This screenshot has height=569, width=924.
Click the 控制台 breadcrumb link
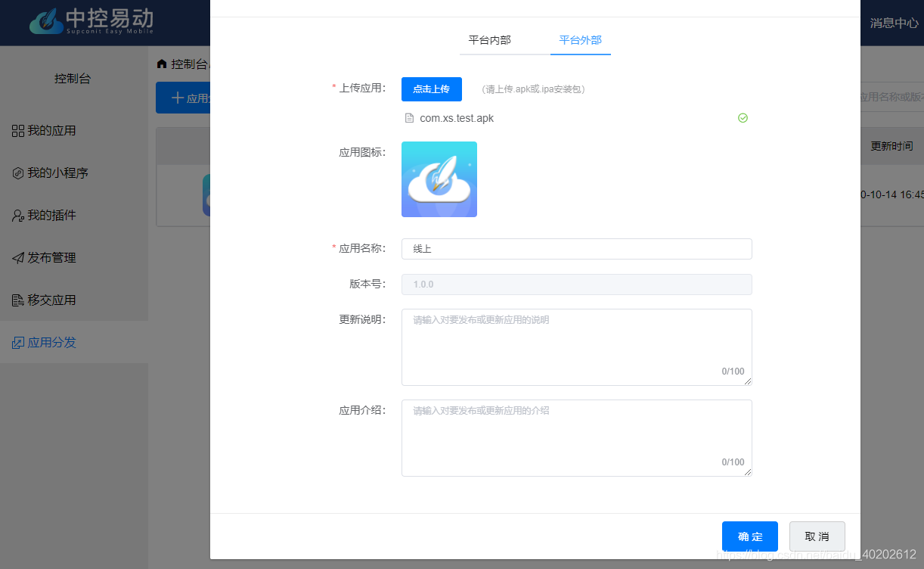click(x=189, y=64)
